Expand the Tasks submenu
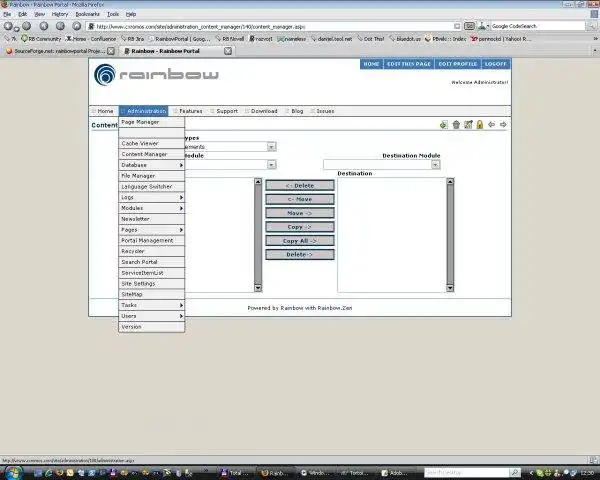The image size is (600, 480). click(x=152, y=305)
